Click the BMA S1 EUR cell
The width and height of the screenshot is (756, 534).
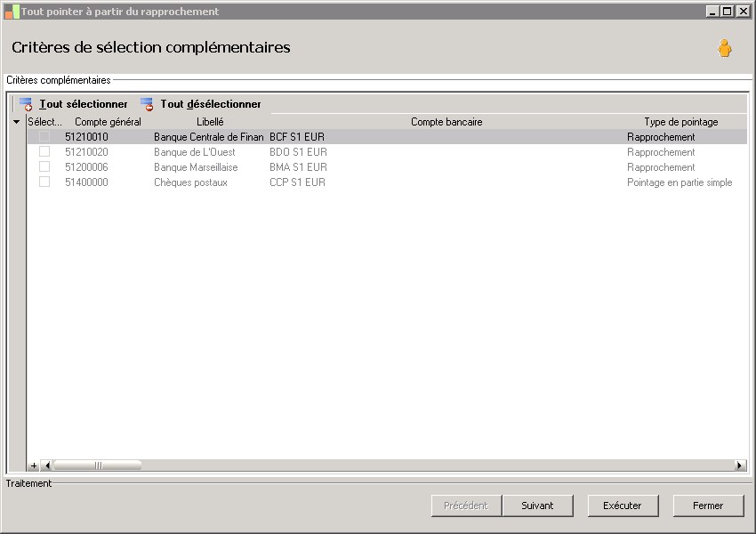coord(299,167)
